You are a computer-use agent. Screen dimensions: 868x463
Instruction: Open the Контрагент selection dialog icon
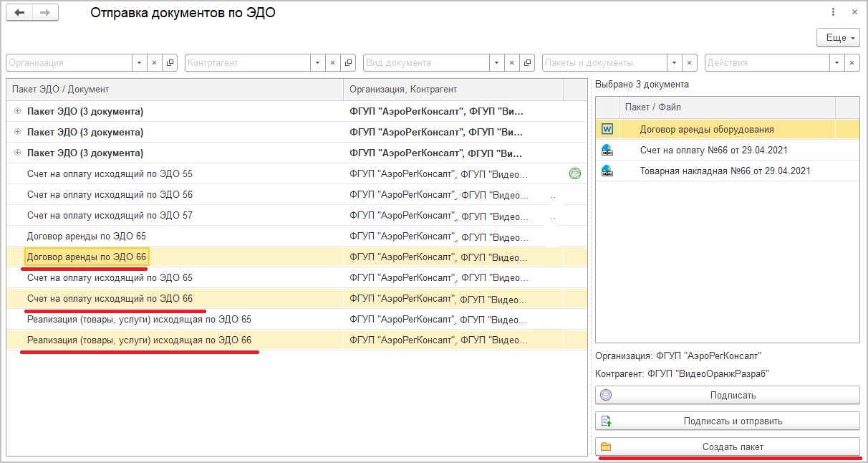coord(348,62)
